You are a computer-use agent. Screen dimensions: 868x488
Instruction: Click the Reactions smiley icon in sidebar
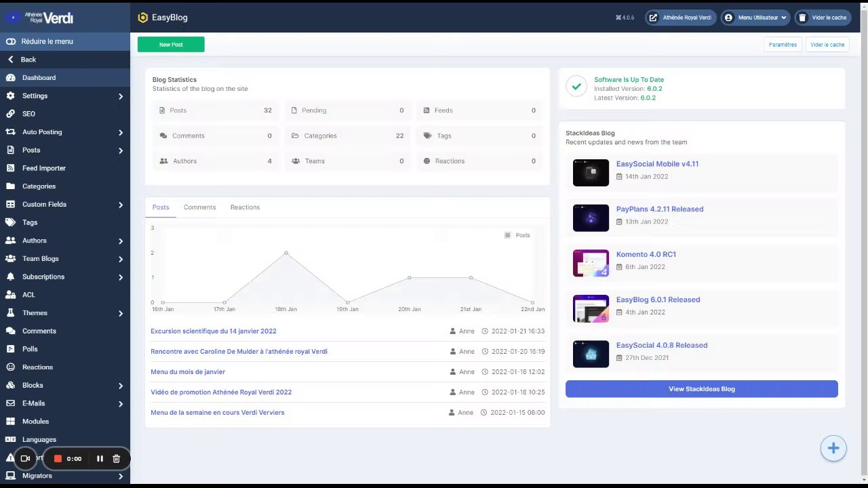point(10,367)
